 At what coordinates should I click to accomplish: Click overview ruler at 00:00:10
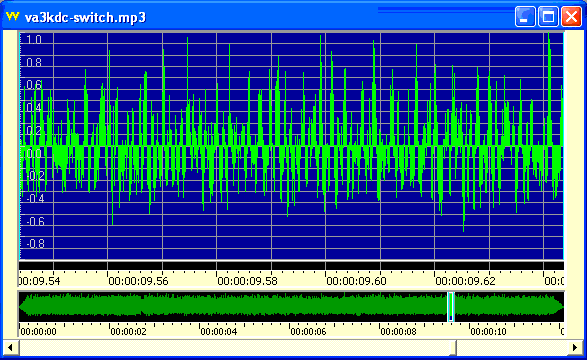point(489,332)
